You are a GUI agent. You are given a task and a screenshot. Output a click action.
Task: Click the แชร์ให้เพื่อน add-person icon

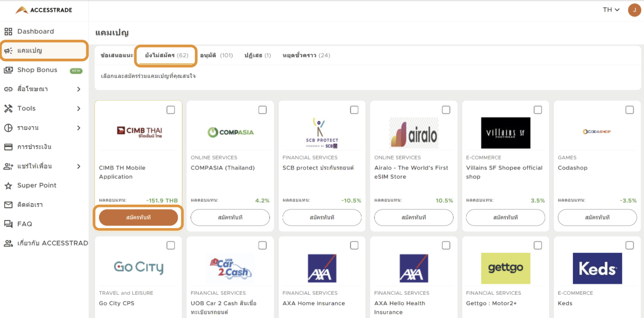(8, 166)
